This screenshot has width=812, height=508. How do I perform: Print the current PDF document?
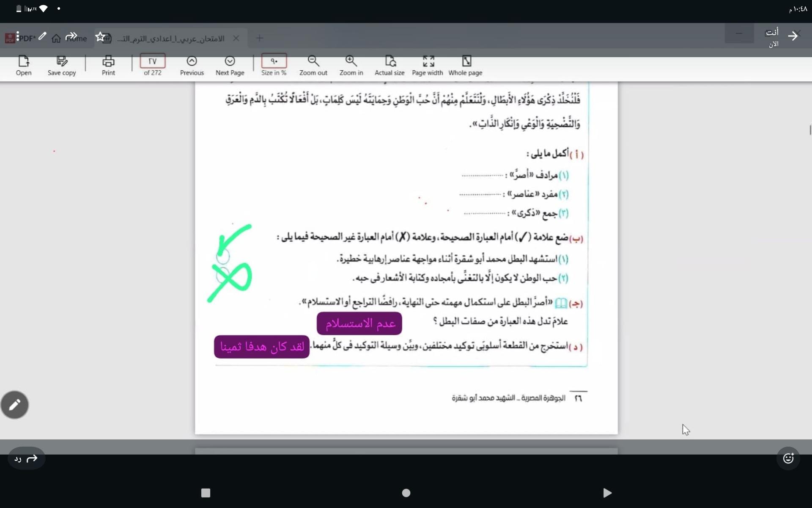pyautogui.click(x=108, y=62)
